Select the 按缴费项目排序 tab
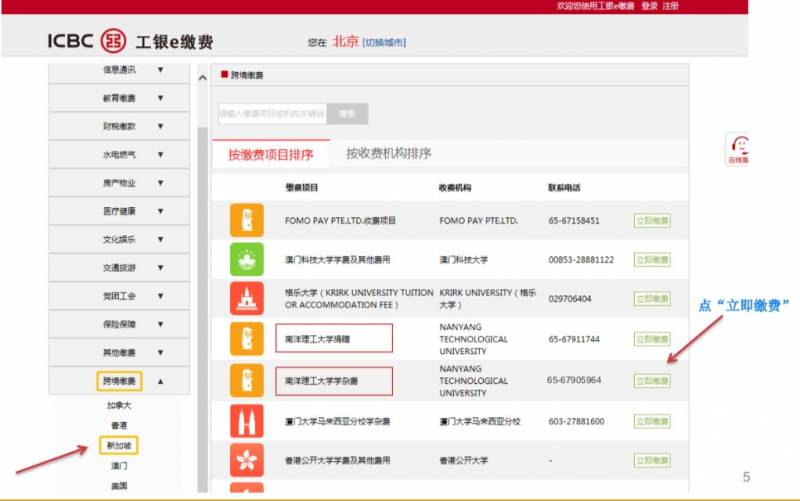Viewport: 800px width, 501px height. click(270, 155)
